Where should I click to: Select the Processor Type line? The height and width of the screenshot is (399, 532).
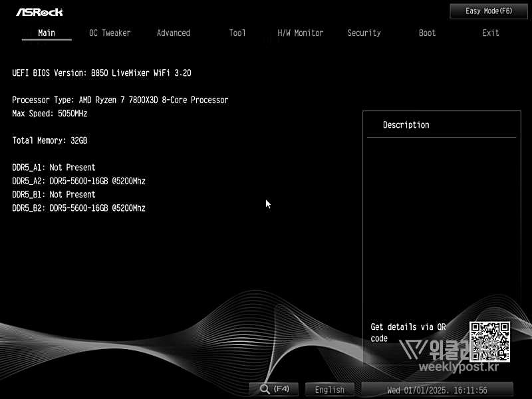coord(120,100)
